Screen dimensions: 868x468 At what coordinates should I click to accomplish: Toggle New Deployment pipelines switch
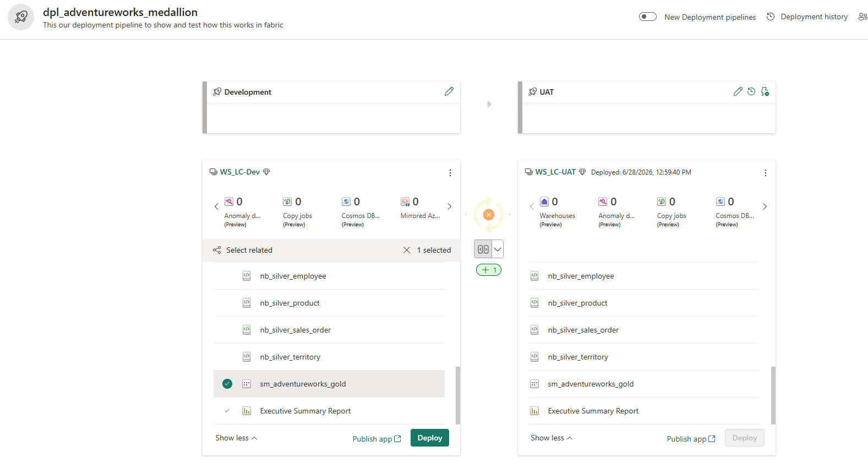648,17
